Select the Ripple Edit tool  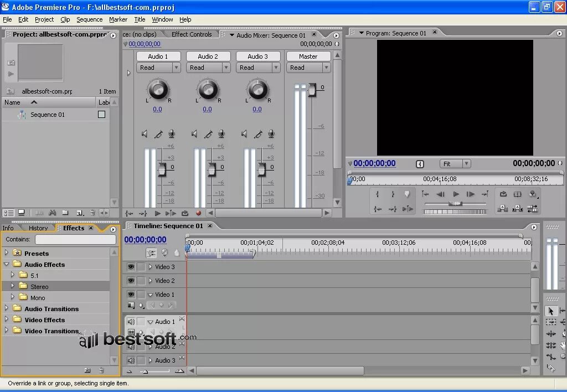point(551,334)
